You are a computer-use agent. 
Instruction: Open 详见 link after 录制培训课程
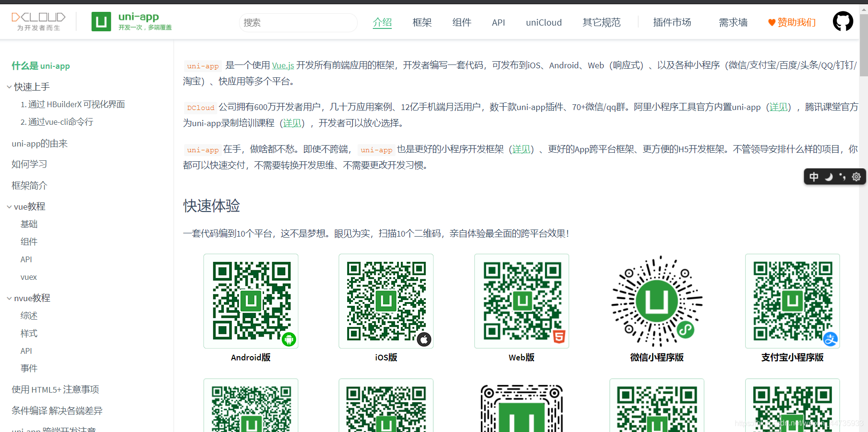click(292, 123)
